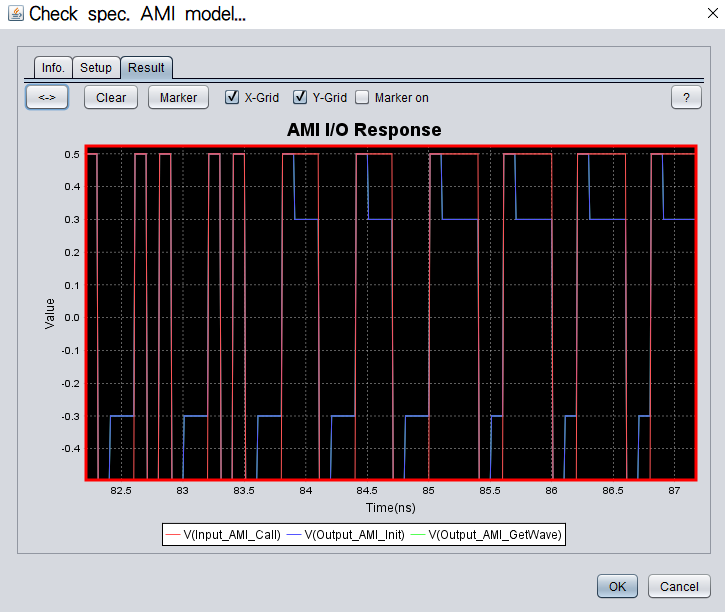Click the red V(Input_AMI_Call) legend entry
Viewport: 725px width, 612px height.
[223, 535]
